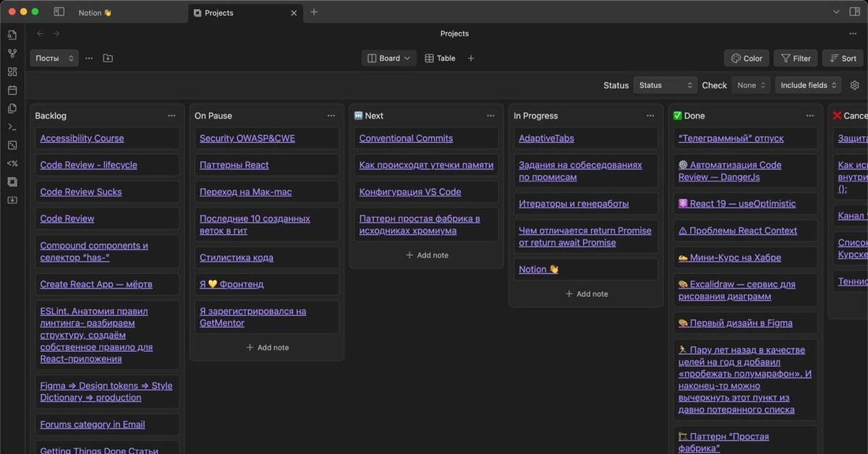Open Backlog column options ellipsis
The image size is (868, 454).
point(171,116)
